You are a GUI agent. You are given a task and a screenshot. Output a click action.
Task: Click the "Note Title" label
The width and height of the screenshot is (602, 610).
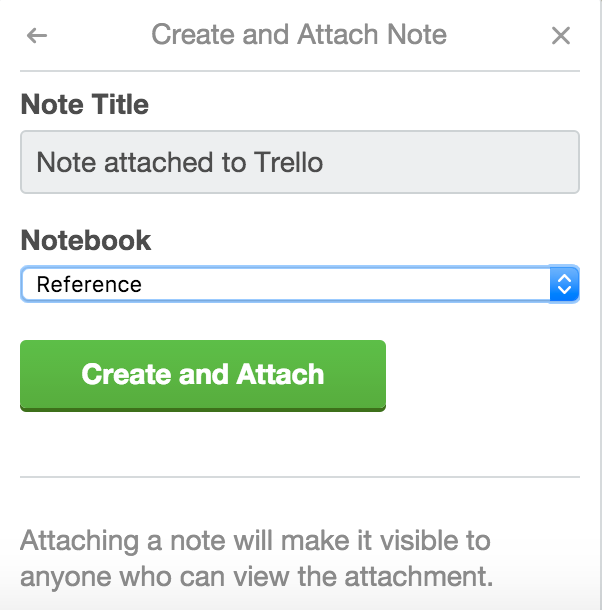[x=84, y=105]
